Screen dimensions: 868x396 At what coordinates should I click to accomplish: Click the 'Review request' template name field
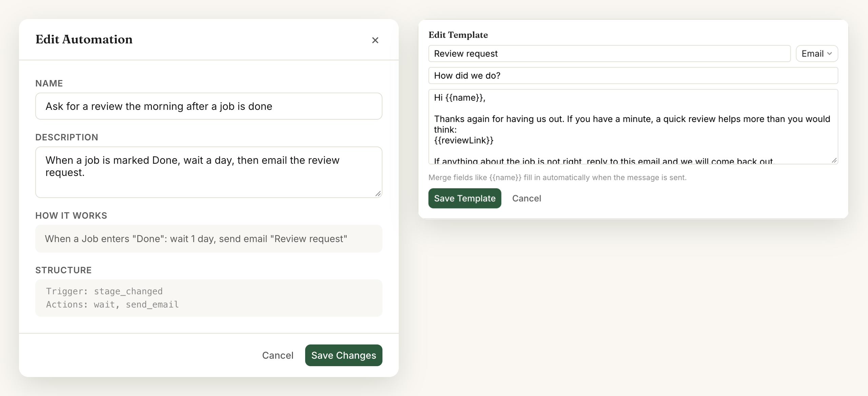[609, 54]
